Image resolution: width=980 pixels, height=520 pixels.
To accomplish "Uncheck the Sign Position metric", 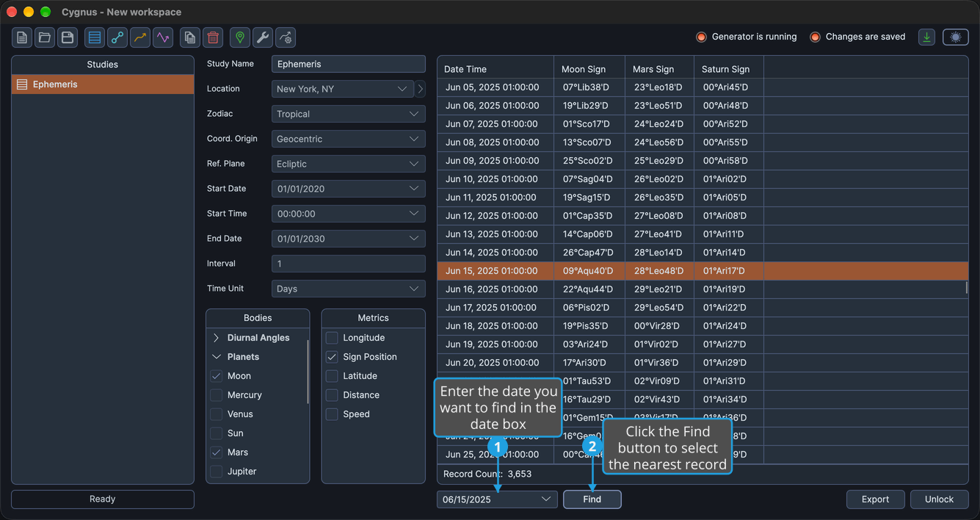I will (x=332, y=357).
